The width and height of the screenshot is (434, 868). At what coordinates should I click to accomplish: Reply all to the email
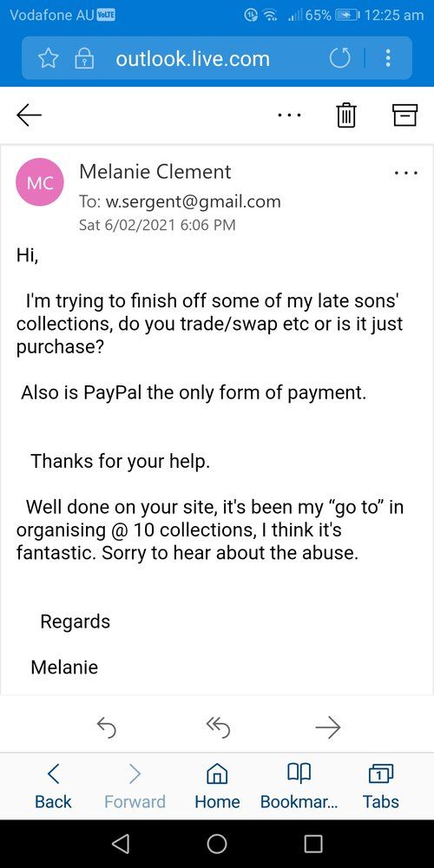[x=217, y=728]
